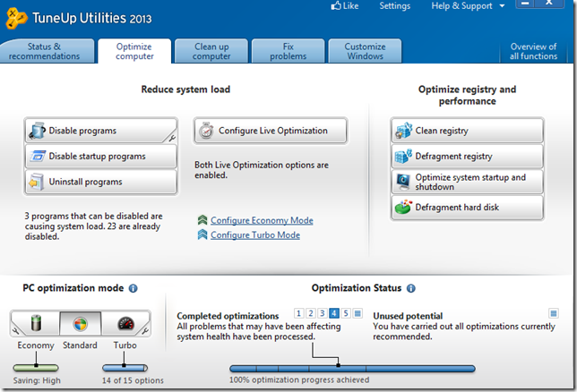
Task: Expand the Help & Support dropdown arrow
Action: [502, 6]
